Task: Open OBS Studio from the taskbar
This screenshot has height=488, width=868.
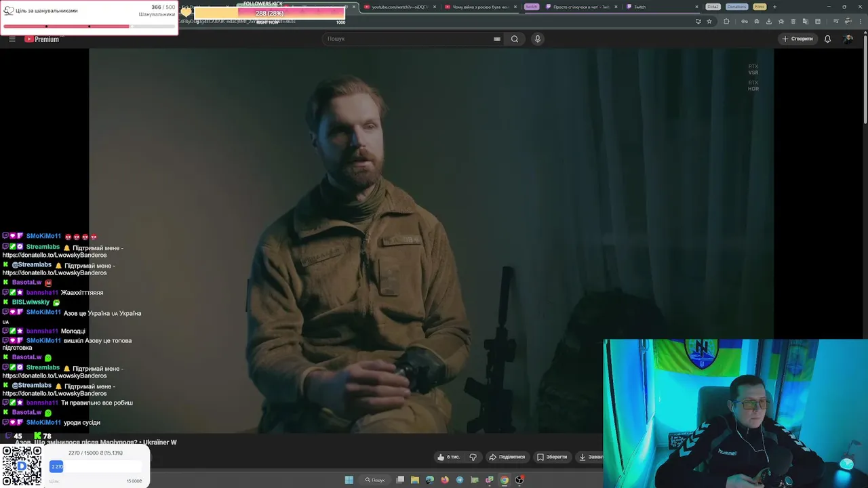Action: (519, 480)
